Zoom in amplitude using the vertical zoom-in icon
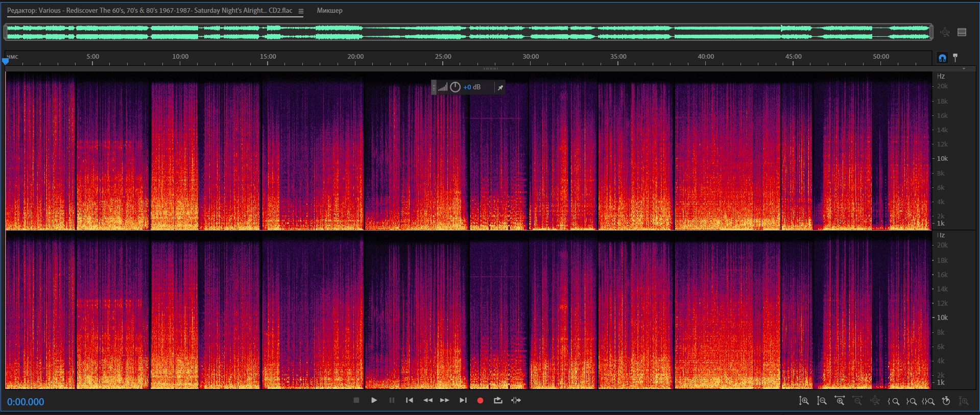This screenshot has width=980, height=415. (x=804, y=401)
